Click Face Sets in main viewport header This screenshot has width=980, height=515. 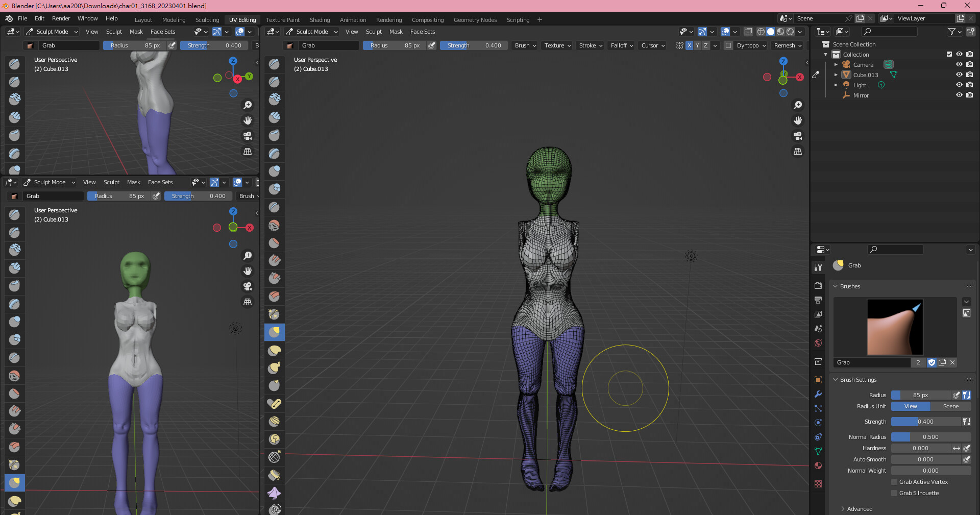click(x=423, y=32)
